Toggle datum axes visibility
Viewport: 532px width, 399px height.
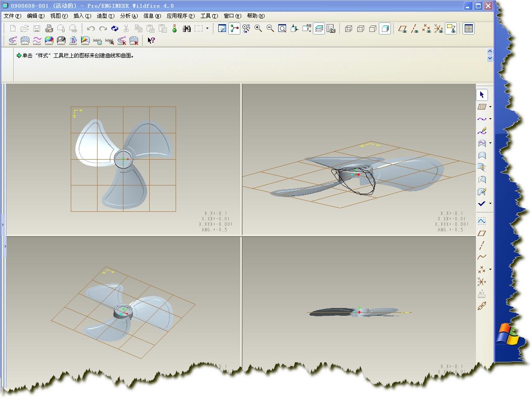pos(415,29)
